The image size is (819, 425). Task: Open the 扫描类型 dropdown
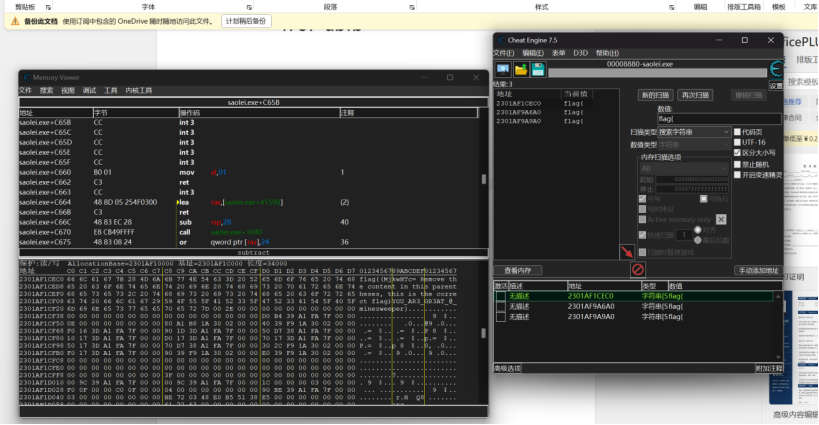click(694, 132)
